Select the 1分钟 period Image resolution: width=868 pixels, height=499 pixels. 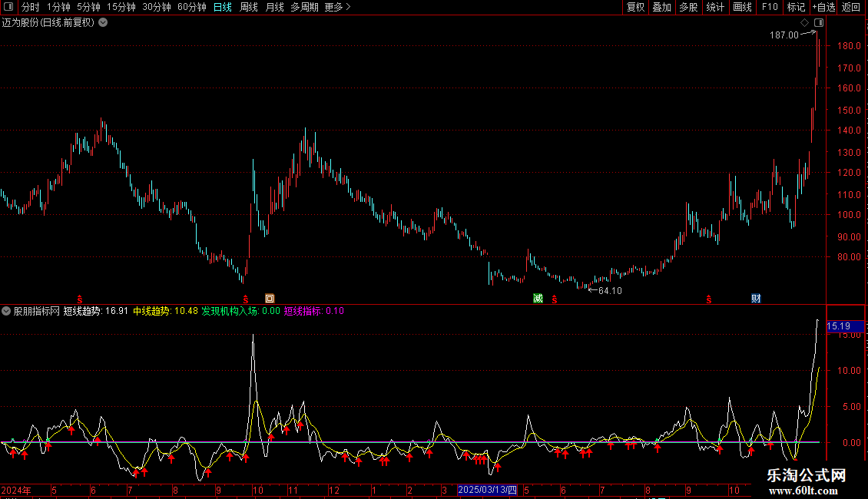tap(58, 7)
